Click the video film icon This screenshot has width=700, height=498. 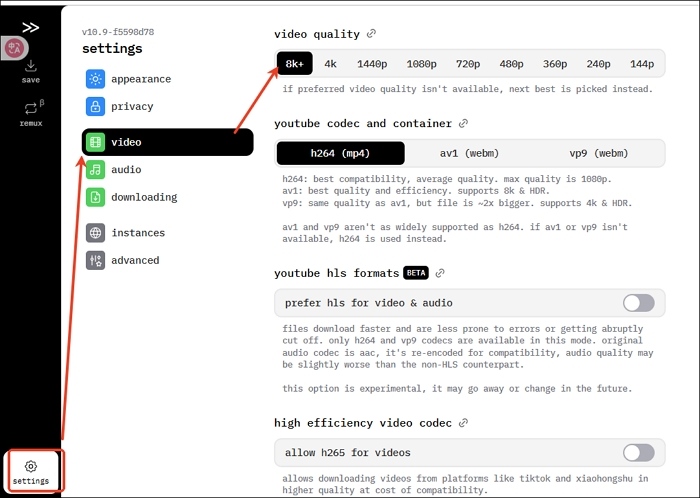tap(95, 142)
